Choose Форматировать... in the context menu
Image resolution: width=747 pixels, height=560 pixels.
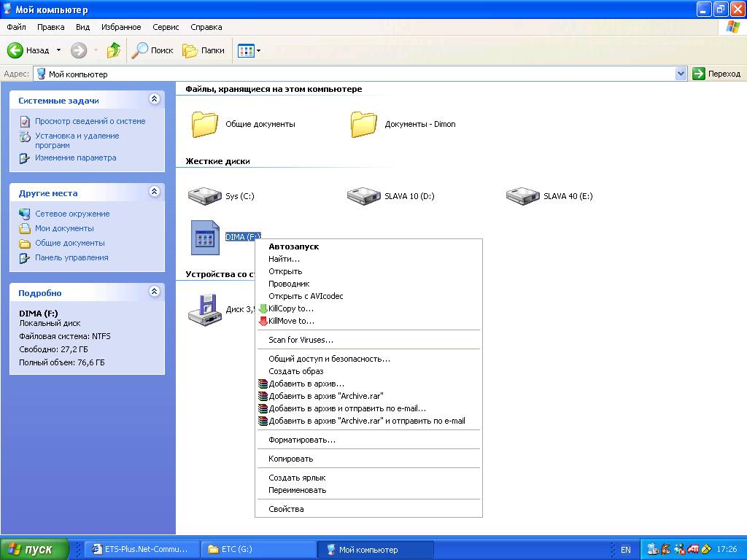(302, 440)
